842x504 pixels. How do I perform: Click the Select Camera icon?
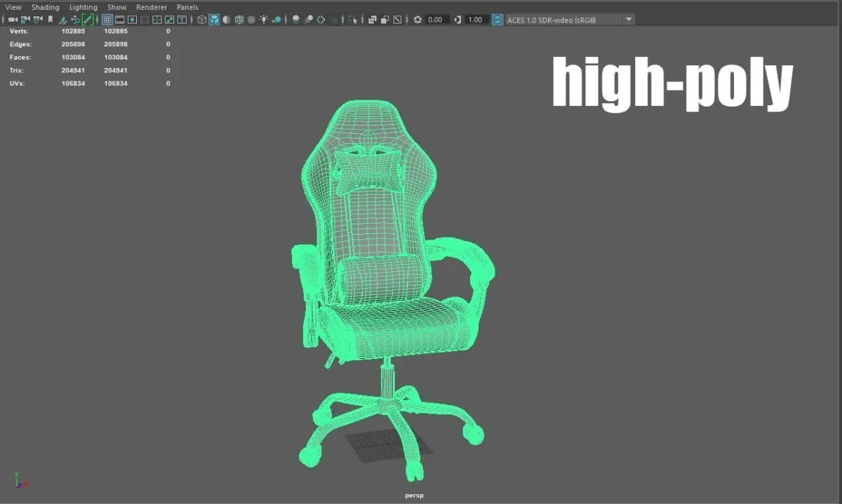click(13, 20)
